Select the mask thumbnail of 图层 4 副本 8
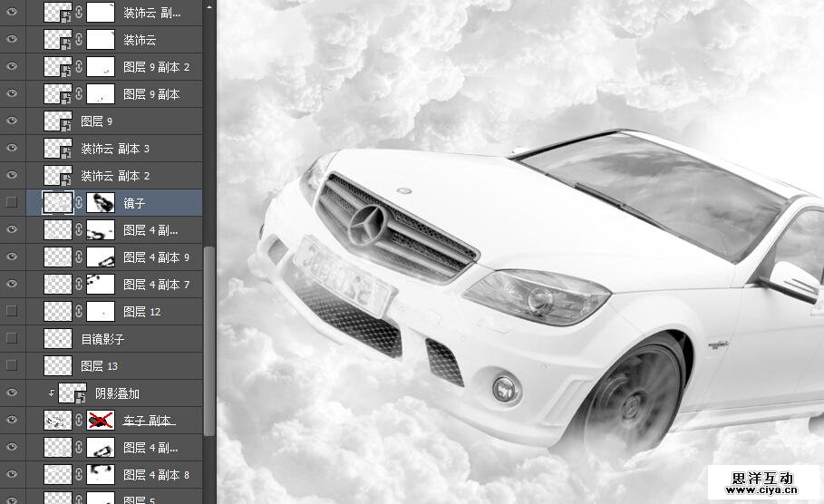Screen dimensions: 824x504 point(101,475)
